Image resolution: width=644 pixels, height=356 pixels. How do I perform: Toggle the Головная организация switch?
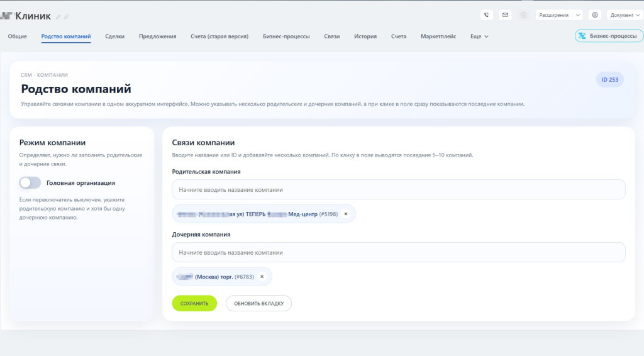pyautogui.click(x=30, y=183)
